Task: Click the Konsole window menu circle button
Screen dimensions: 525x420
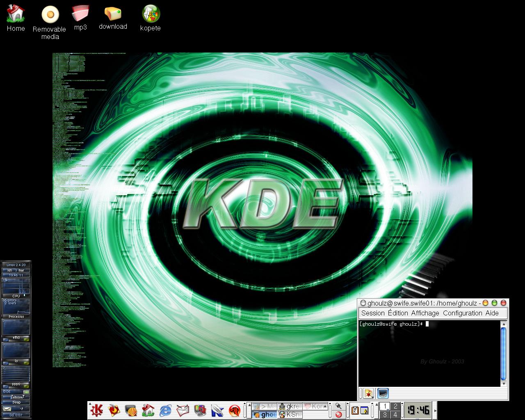Action: [363, 303]
